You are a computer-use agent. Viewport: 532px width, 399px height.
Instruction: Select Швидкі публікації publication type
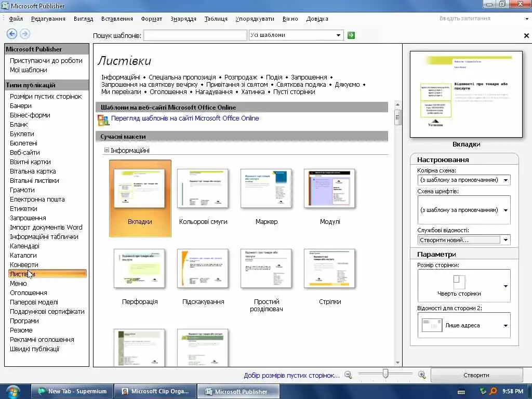click(35, 349)
